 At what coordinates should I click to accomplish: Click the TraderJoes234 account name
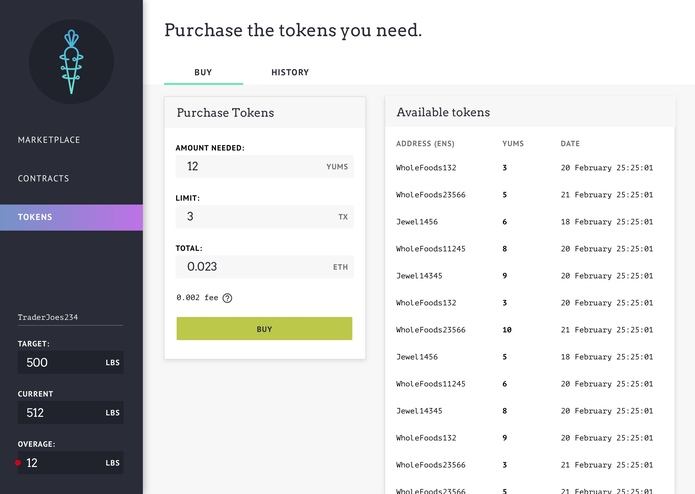[x=48, y=317]
